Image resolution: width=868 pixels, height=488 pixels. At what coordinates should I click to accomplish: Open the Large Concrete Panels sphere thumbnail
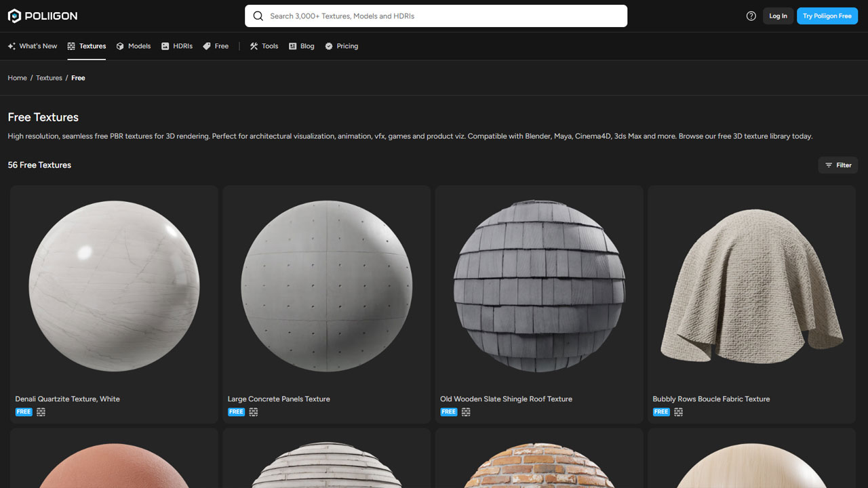click(327, 286)
